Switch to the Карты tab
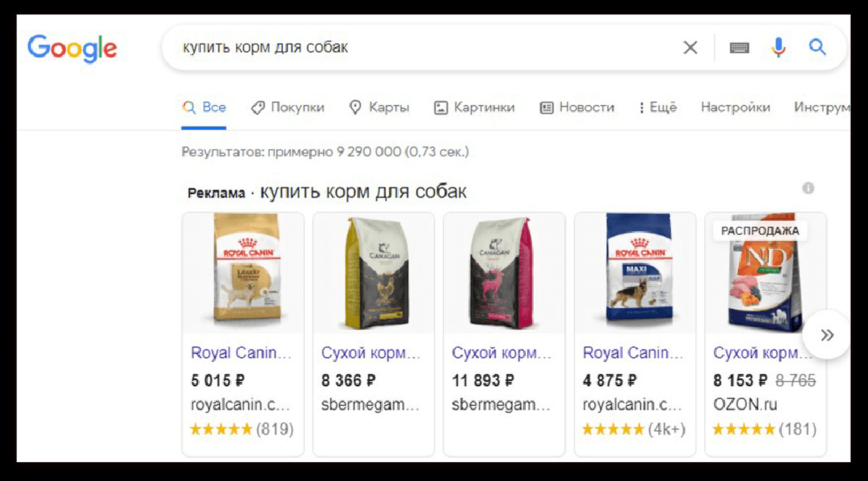The image size is (868, 481). [x=379, y=107]
